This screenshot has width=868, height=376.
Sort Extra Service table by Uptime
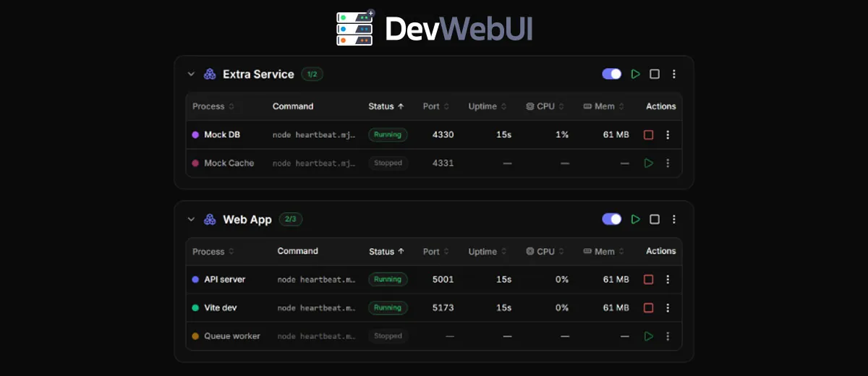tap(488, 106)
